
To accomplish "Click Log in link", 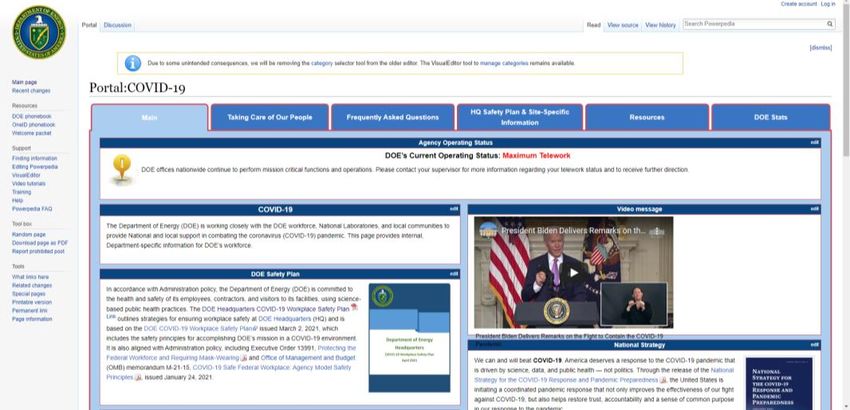I will [x=828, y=4].
